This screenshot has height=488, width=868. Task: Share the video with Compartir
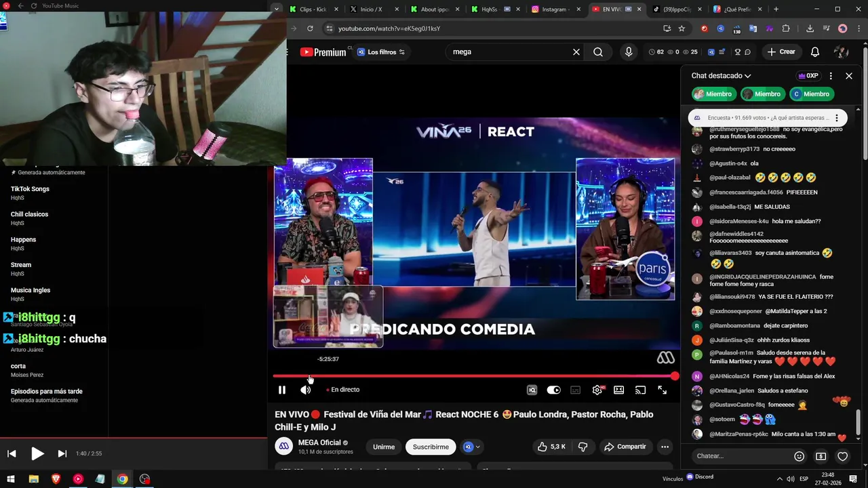tap(625, 447)
